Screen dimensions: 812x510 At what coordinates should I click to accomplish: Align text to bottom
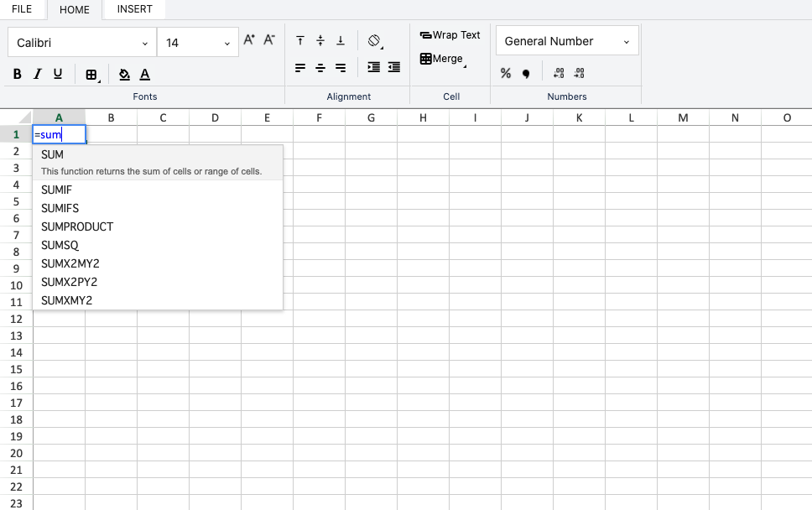coord(341,40)
